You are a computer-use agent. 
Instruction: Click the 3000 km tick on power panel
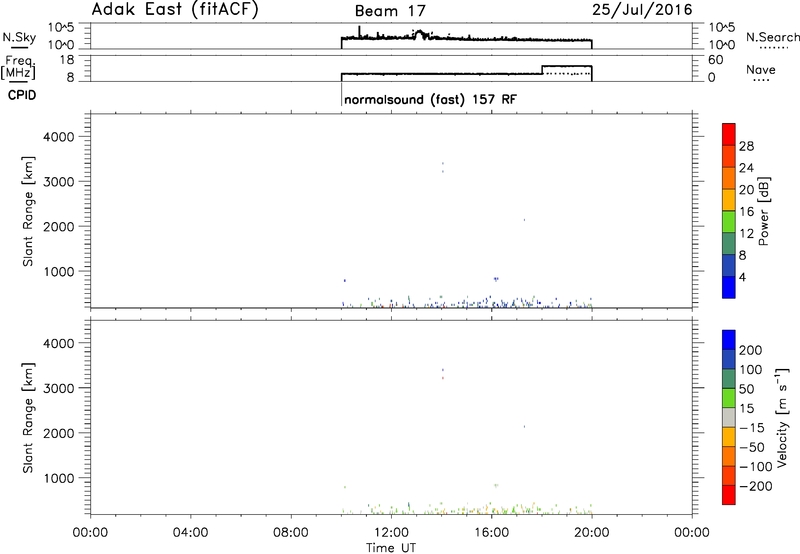coord(59,182)
